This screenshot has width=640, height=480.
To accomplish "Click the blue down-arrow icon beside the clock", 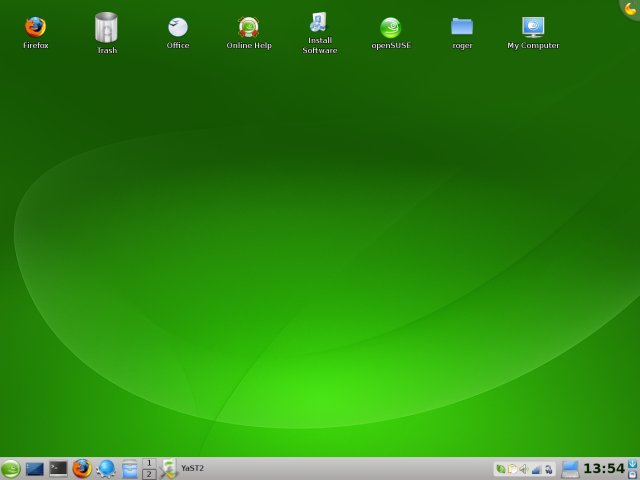I will [632, 464].
